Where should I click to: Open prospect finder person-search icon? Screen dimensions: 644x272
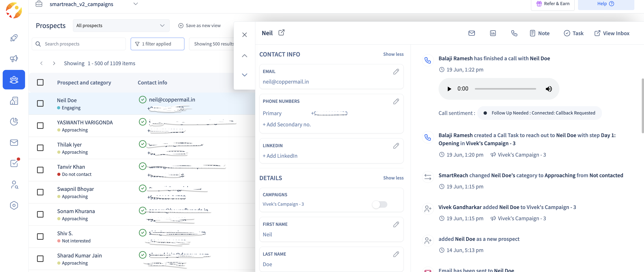click(x=14, y=185)
